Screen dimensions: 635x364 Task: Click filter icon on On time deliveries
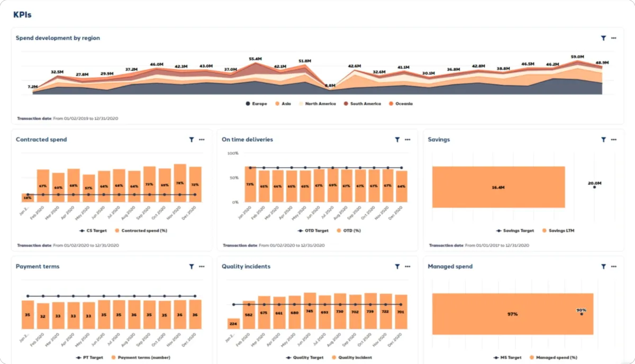397,140
